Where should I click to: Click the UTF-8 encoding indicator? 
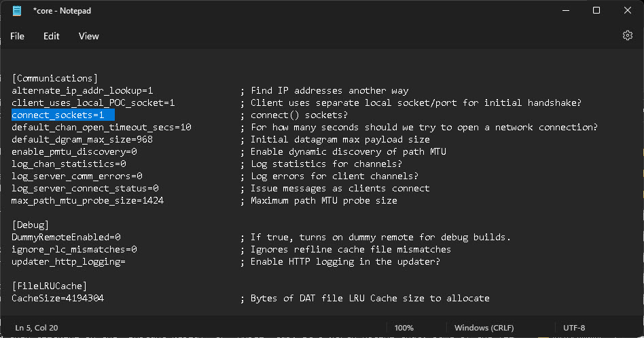tap(574, 328)
